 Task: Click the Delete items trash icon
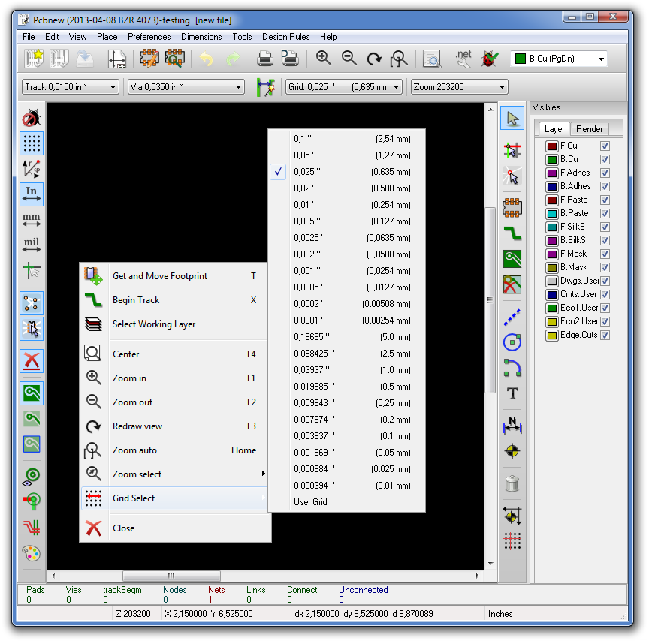tap(512, 483)
